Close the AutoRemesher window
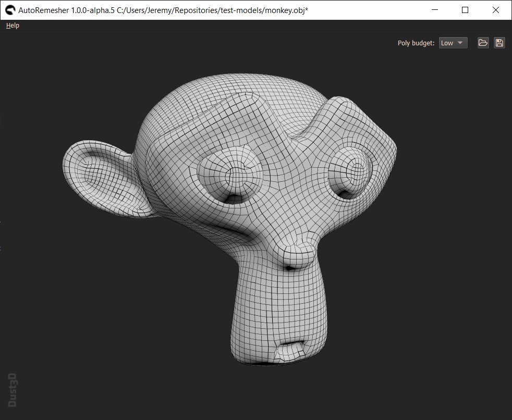 (495, 10)
